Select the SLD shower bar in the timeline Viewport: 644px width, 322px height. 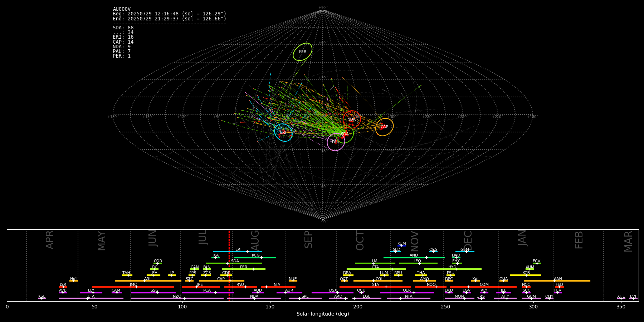(395, 252)
